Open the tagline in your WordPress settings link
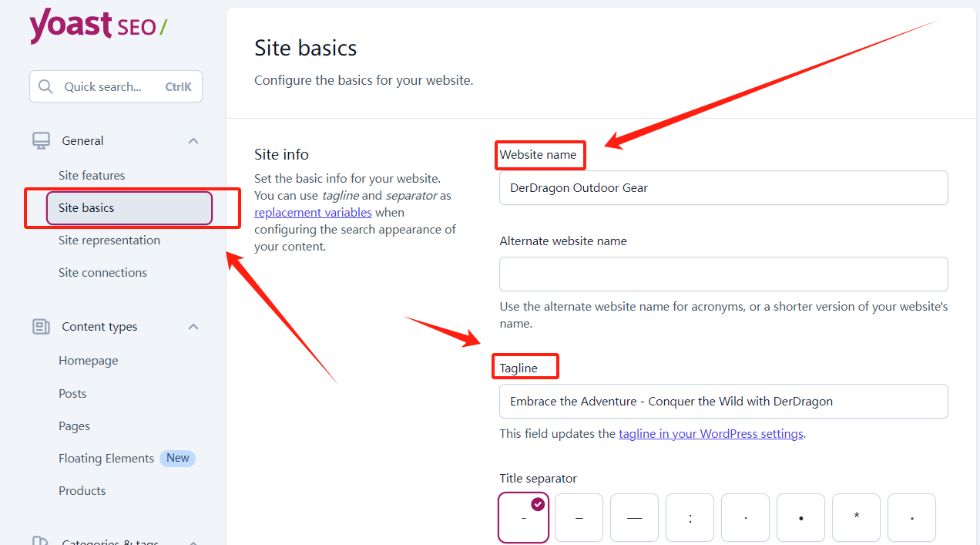This screenshot has width=980, height=545. [x=711, y=434]
